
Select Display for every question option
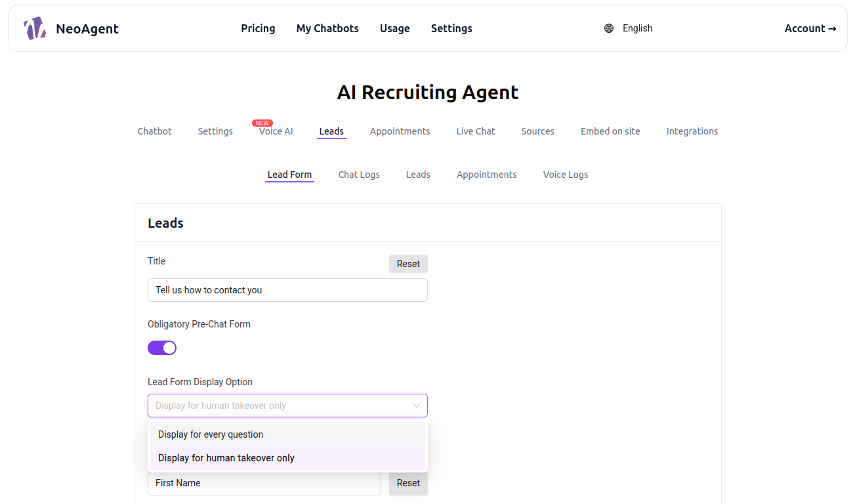click(210, 434)
